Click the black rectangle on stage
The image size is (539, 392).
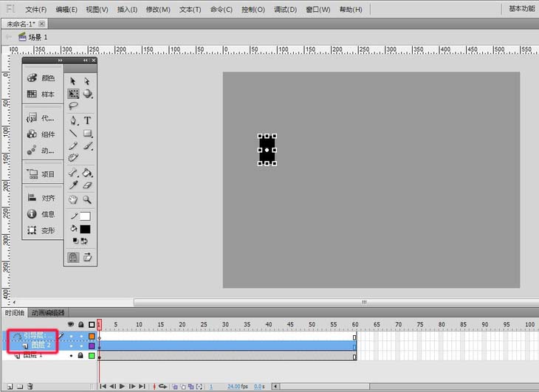pyautogui.click(x=267, y=150)
